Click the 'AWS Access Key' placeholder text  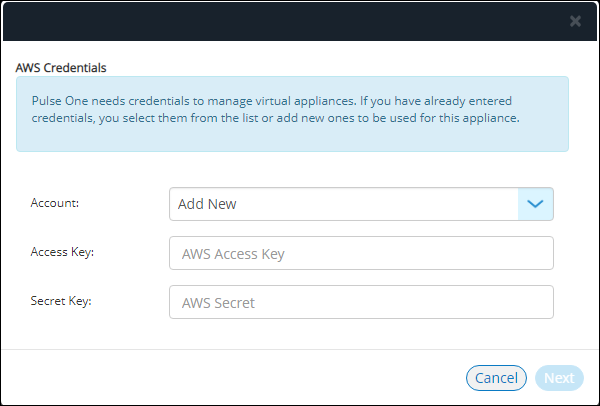point(233,254)
